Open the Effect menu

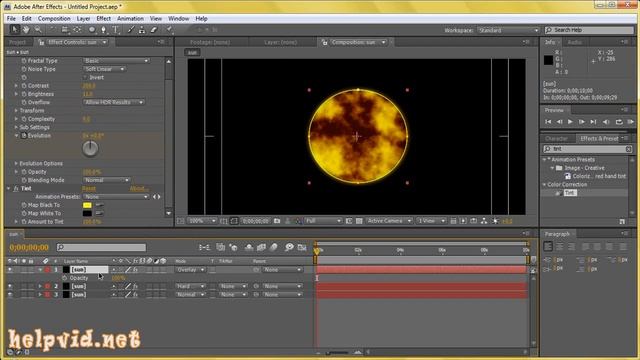click(103, 18)
